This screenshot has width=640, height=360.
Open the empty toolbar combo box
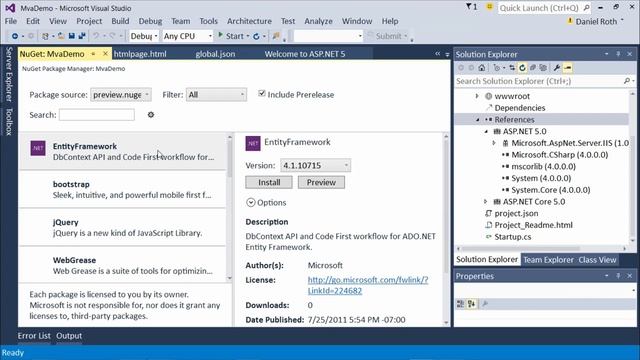[x=328, y=36]
